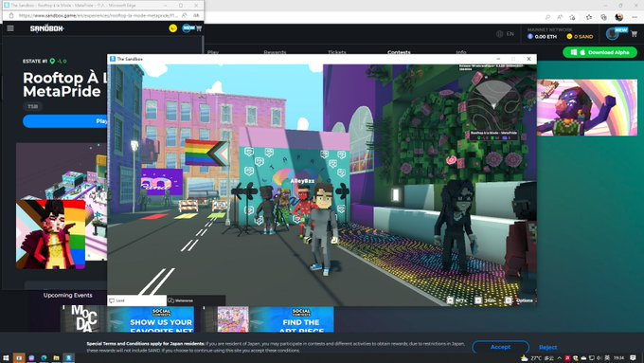
Task: Open the Tickets tab
Action: 337,52
